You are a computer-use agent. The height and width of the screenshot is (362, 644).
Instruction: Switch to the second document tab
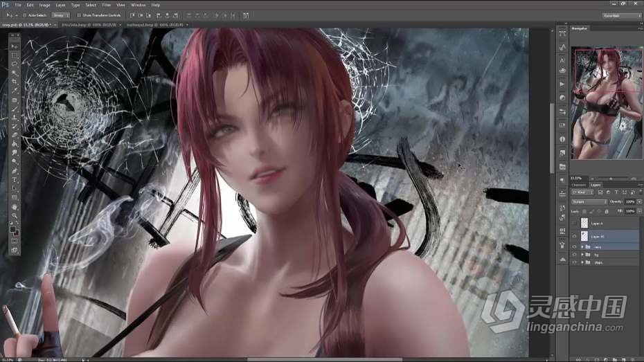click(x=89, y=25)
